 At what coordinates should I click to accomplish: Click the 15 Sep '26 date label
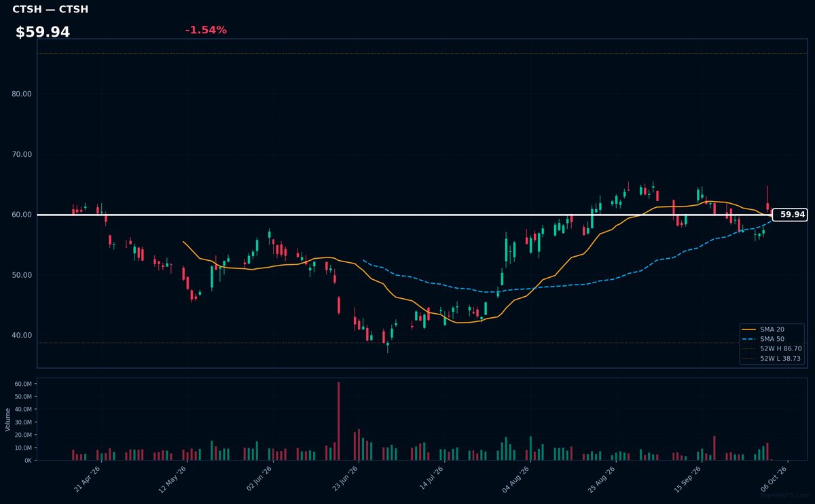tap(687, 479)
